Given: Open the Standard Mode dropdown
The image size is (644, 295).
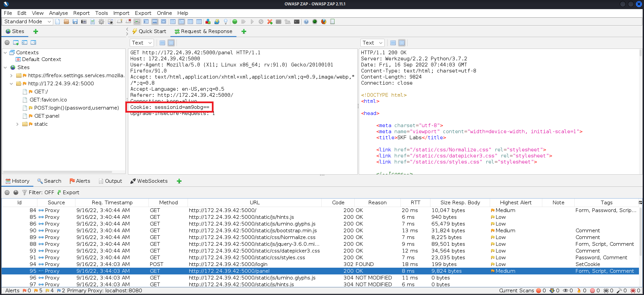Looking at the screenshot, I should coord(28,22).
